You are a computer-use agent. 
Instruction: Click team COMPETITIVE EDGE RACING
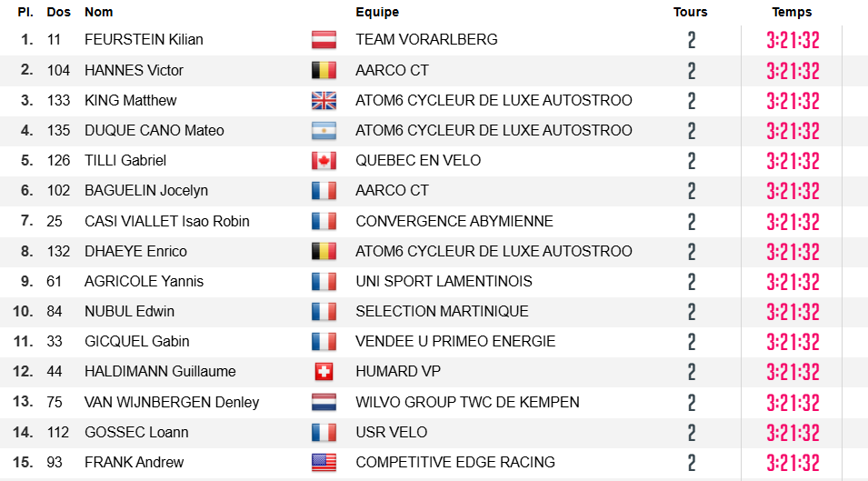[x=455, y=462]
